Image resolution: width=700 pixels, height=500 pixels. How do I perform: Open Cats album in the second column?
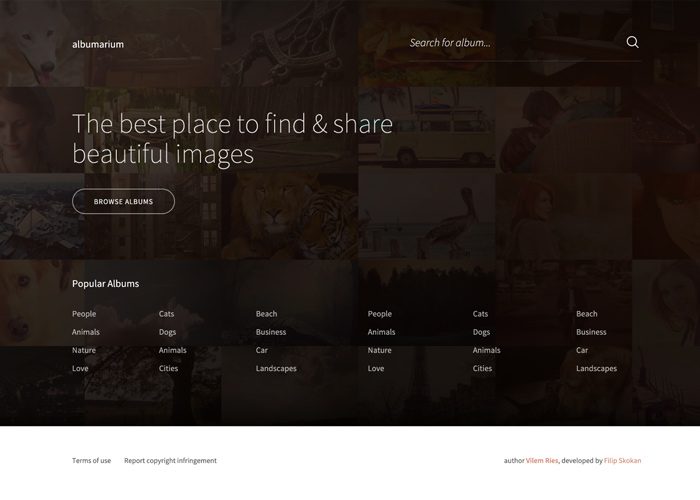click(x=167, y=314)
